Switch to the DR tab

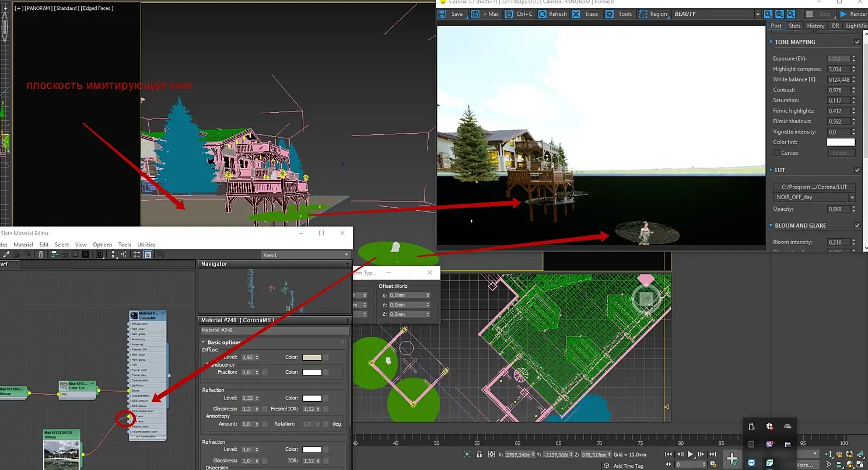835,26
